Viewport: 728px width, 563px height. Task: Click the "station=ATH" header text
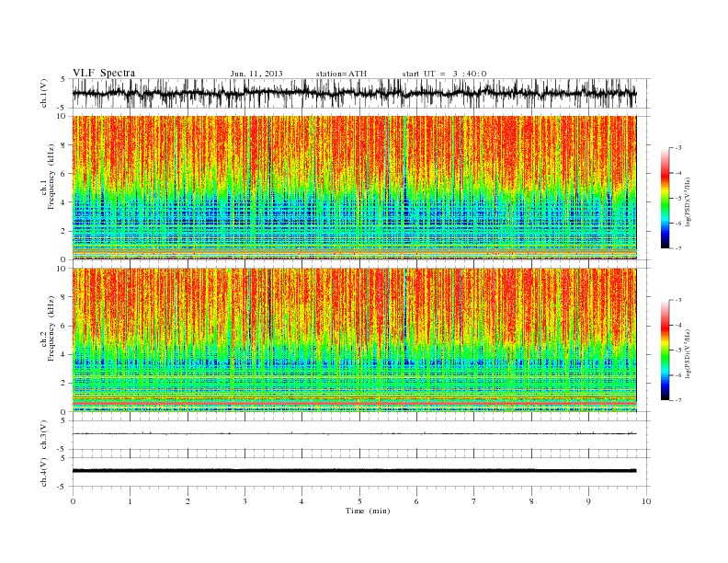pyautogui.click(x=341, y=74)
